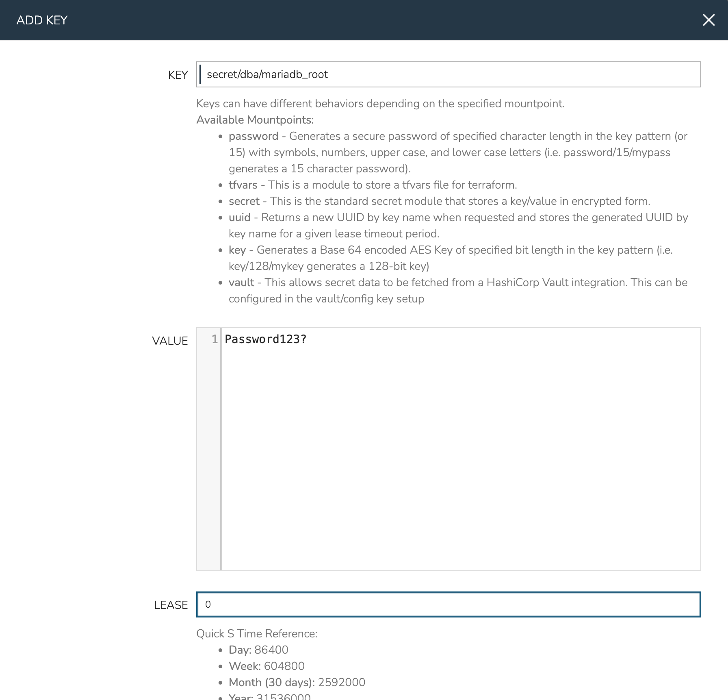
Task: Click the Week: 604800 reference entry
Action: click(266, 666)
